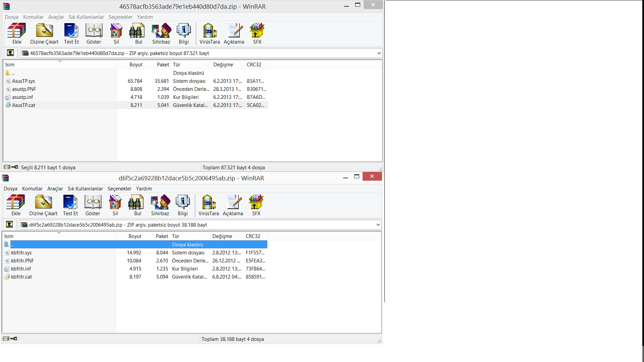Click Göster icon in bottom WinRAR window

93,205
